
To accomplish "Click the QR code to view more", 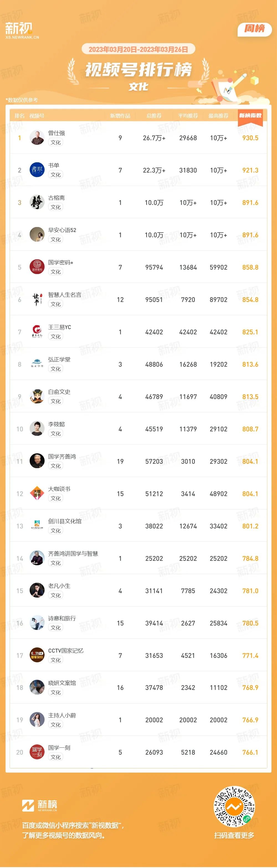I will coord(234,807).
